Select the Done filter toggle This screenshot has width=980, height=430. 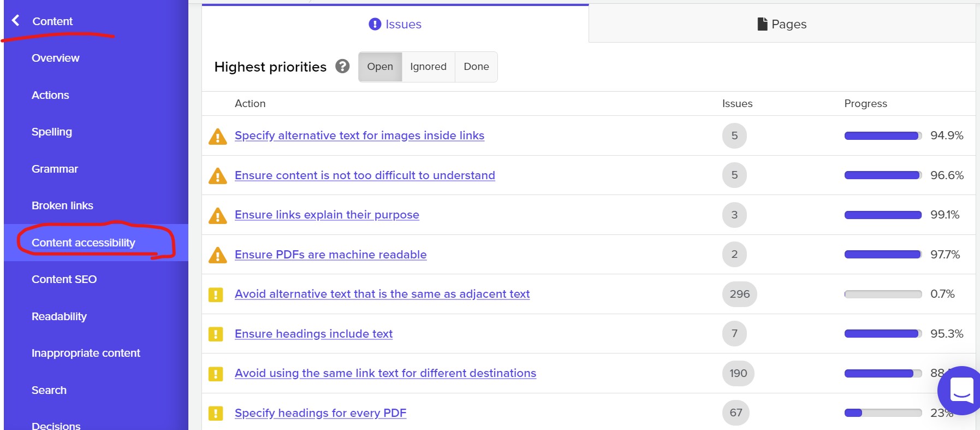(476, 67)
